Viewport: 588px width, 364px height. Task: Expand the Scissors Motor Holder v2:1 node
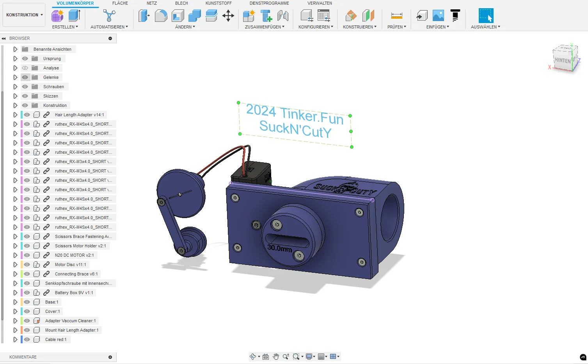click(15, 246)
